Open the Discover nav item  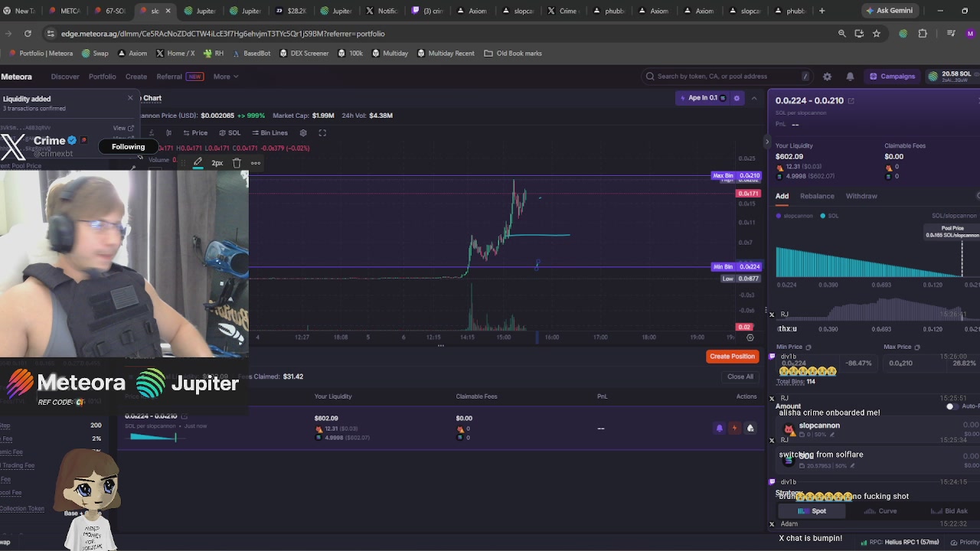[65, 77]
